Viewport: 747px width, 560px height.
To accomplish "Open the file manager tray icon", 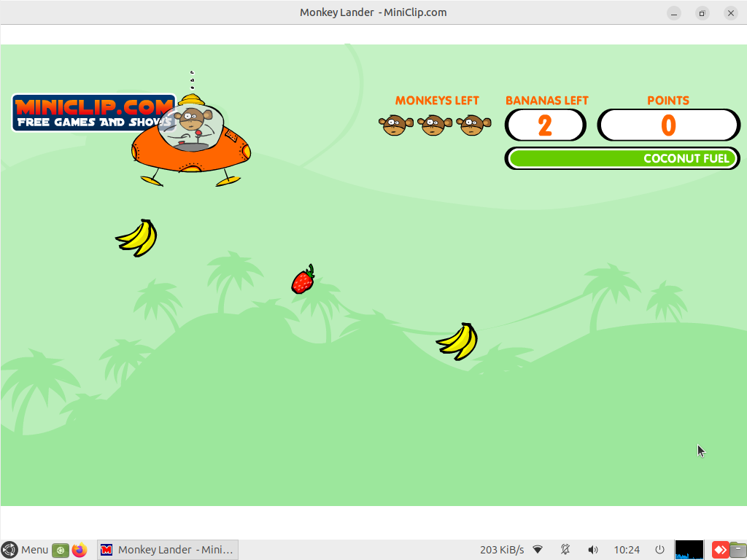I will pyautogui.click(x=738, y=551).
